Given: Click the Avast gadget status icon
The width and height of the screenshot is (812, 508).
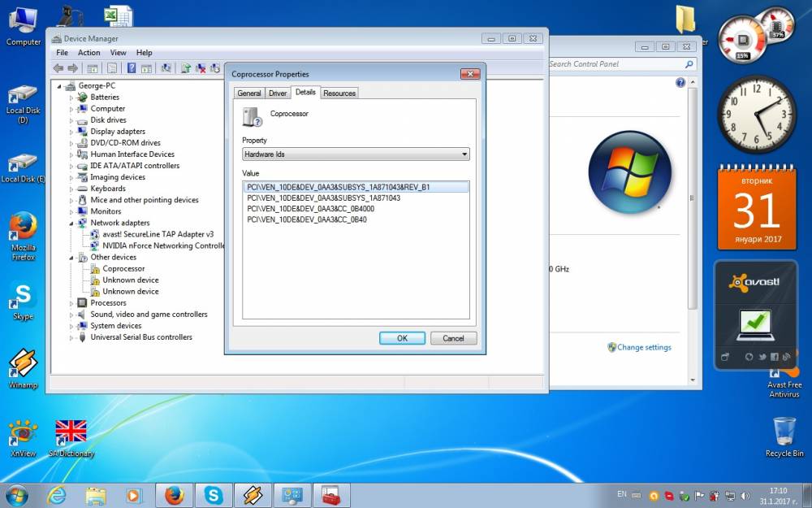Looking at the screenshot, I should (755, 324).
